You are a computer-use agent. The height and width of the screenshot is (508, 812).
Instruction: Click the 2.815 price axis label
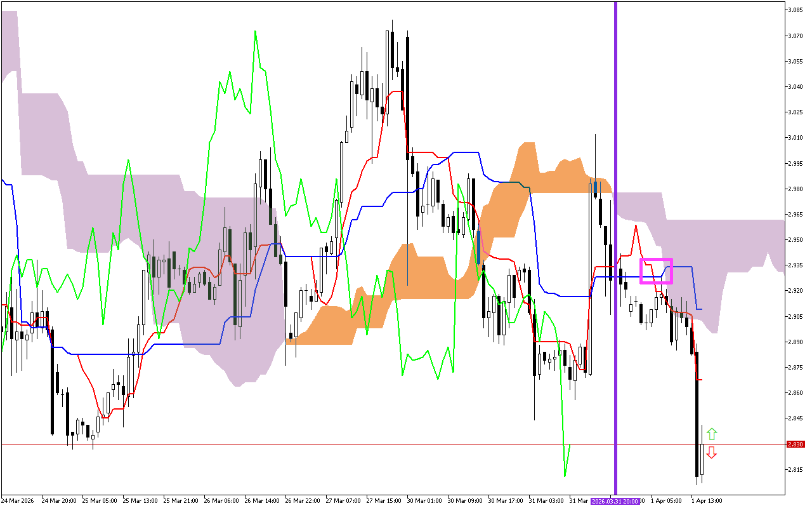pyautogui.click(x=796, y=470)
